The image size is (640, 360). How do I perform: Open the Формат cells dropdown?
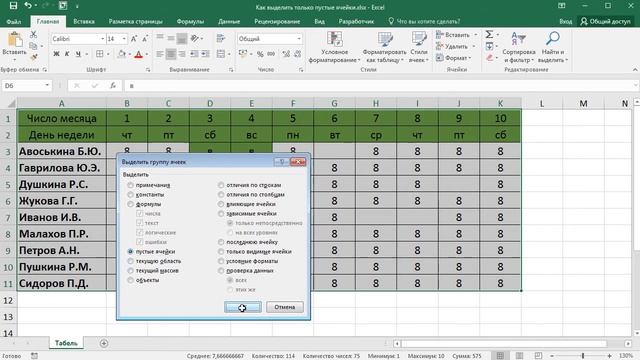tap(454, 58)
